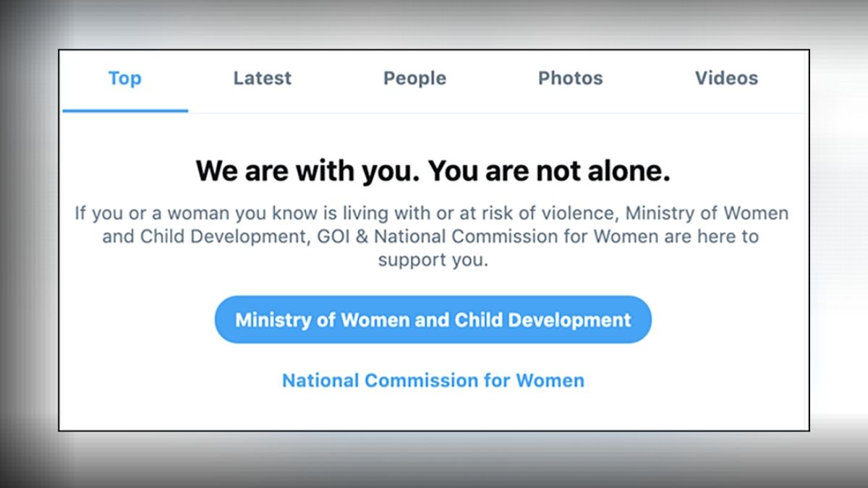Find accounts under the People tab
The height and width of the screenshot is (488, 868).
[414, 78]
